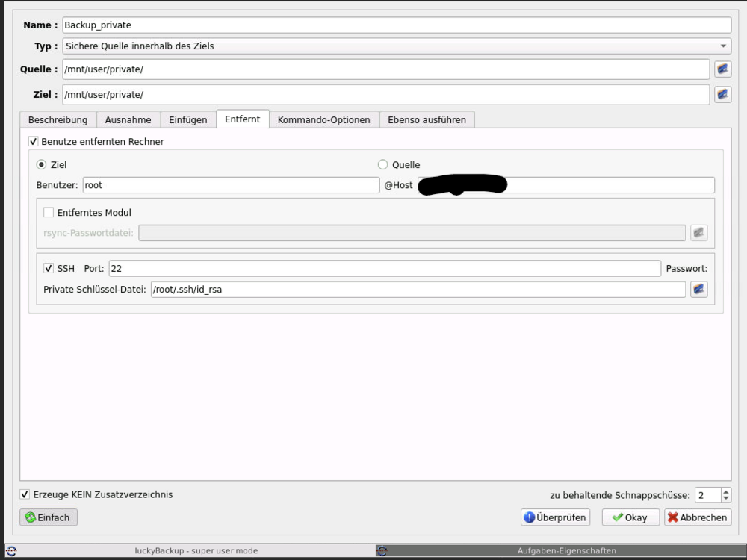Click the rsync-Passwortdatei browse icon

pyautogui.click(x=698, y=233)
